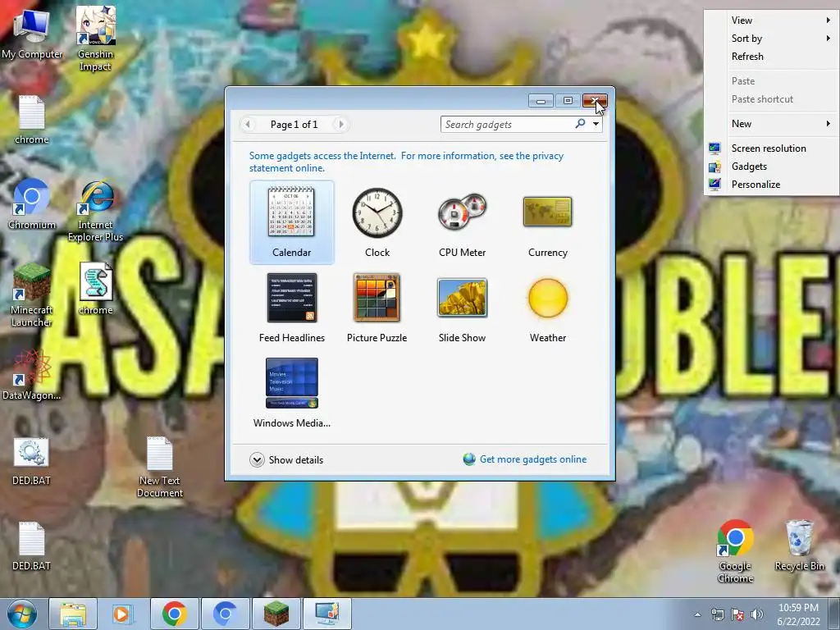Viewport: 840px width, 630px height.
Task: Select the Chromium desktop shortcut
Action: [32, 204]
